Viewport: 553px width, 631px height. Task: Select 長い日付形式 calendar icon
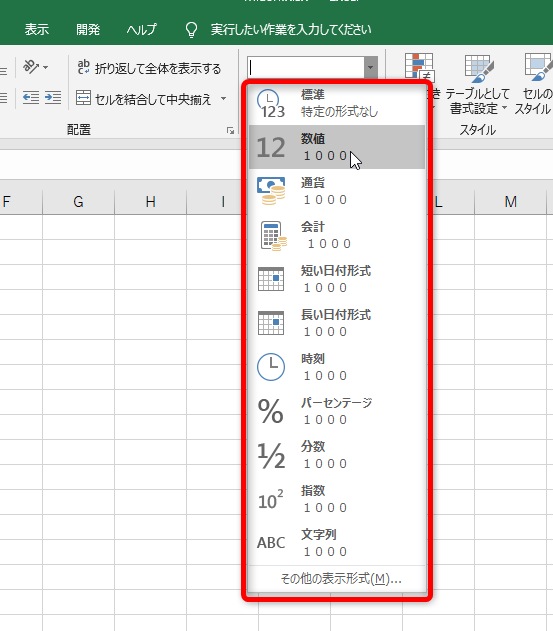pos(270,323)
